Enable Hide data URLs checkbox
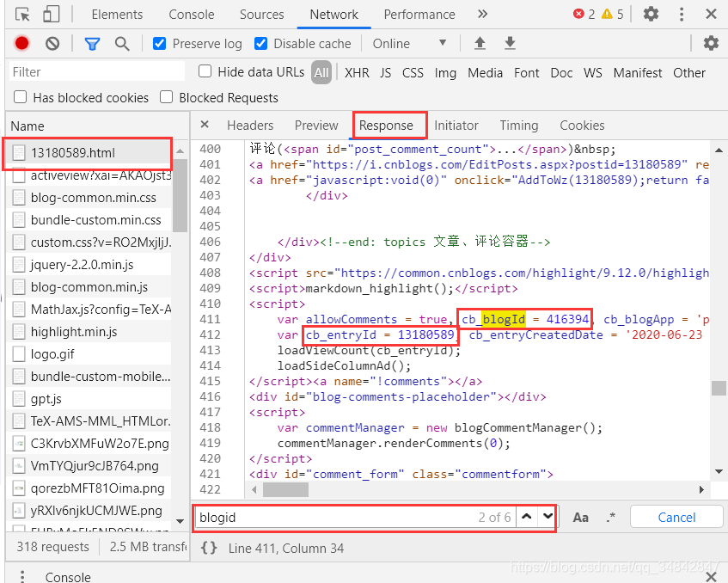 (x=205, y=71)
